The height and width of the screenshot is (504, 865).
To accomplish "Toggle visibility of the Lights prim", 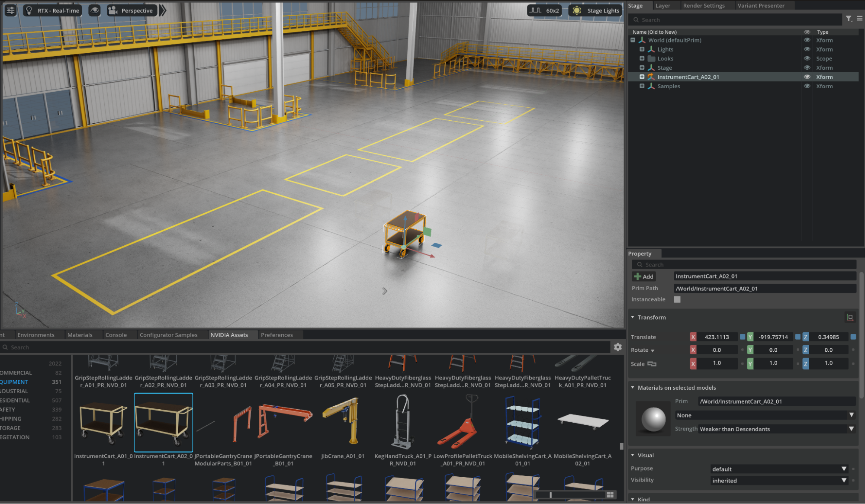I will (x=807, y=49).
